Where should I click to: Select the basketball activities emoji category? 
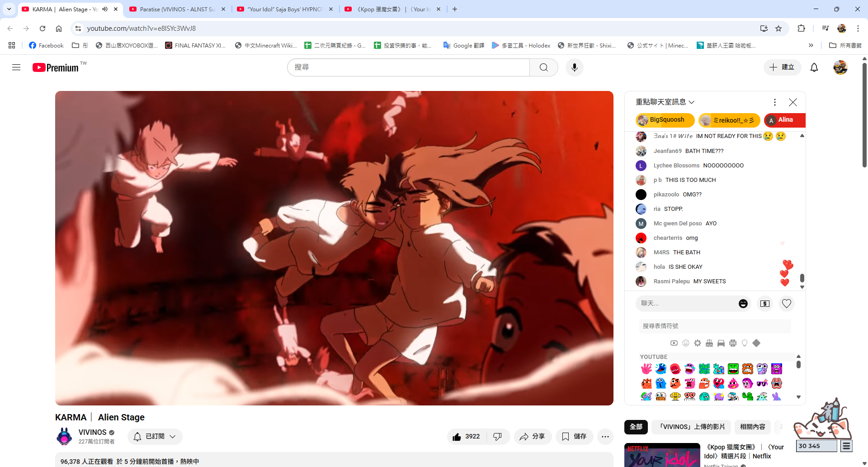coord(733,343)
